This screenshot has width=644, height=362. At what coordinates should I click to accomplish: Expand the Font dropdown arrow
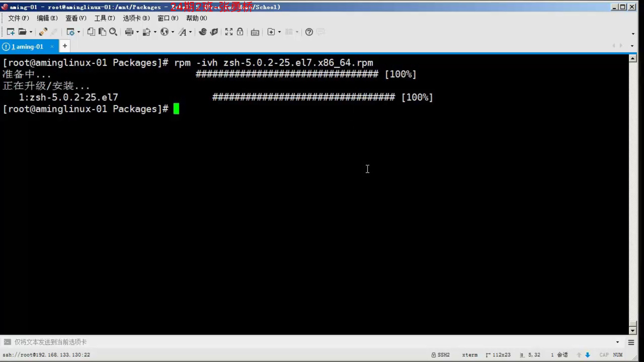[190, 32]
